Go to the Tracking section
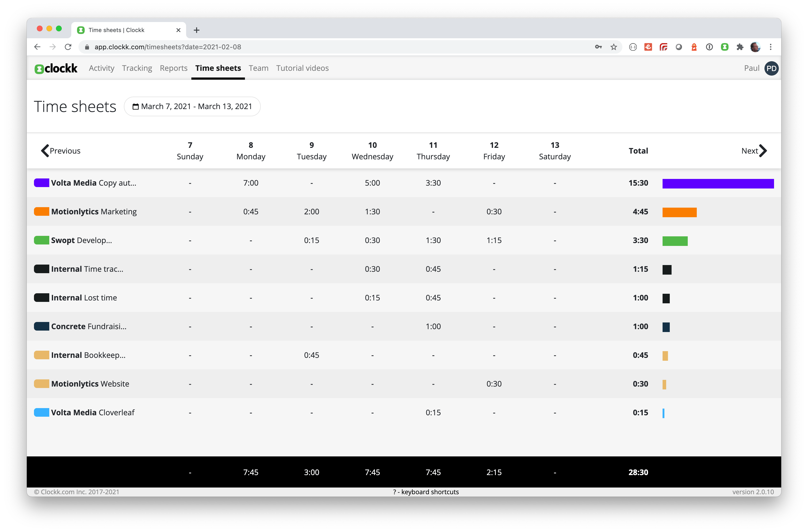 coord(137,68)
